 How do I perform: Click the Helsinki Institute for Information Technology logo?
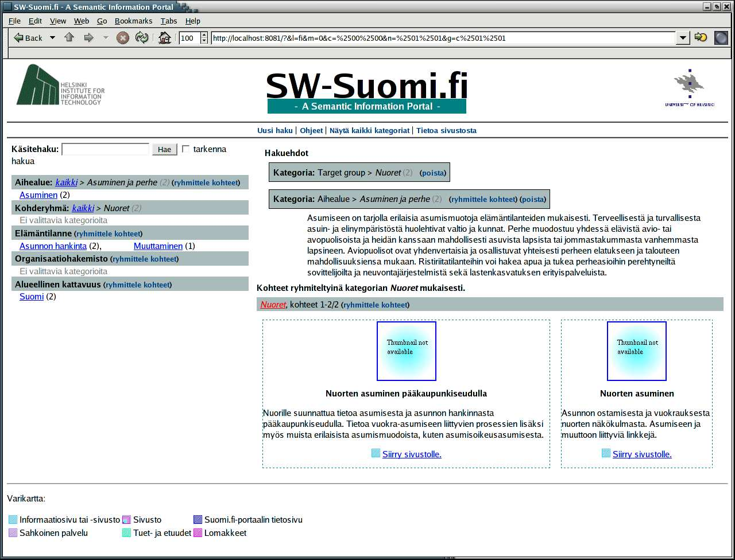pyautogui.click(x=60, y=85)
